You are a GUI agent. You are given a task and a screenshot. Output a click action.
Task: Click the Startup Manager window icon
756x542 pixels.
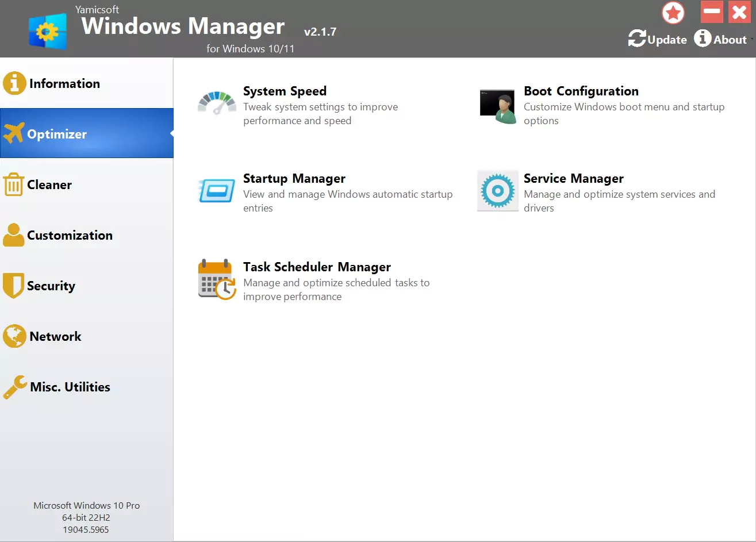point(217,191)
